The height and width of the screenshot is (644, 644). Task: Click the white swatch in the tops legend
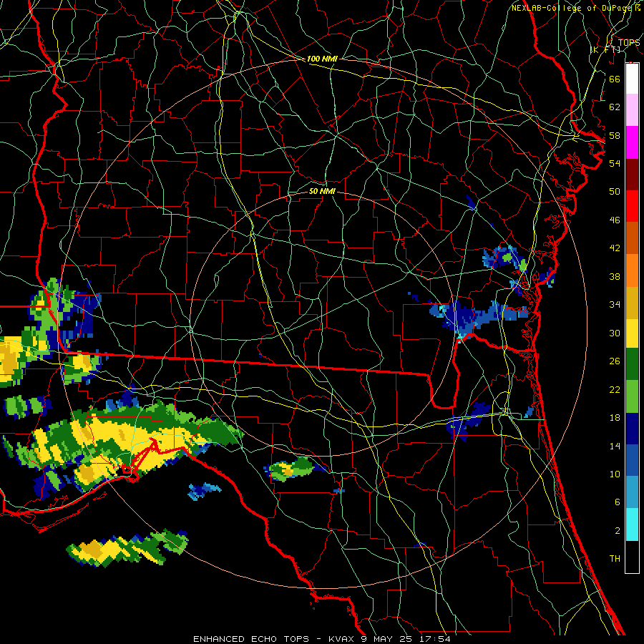(x=632, y=79)
